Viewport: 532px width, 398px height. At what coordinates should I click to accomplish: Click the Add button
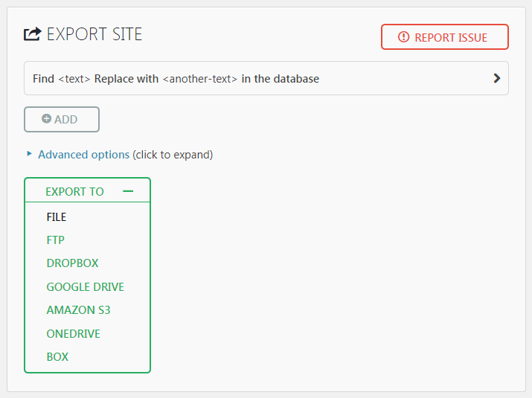62,120
